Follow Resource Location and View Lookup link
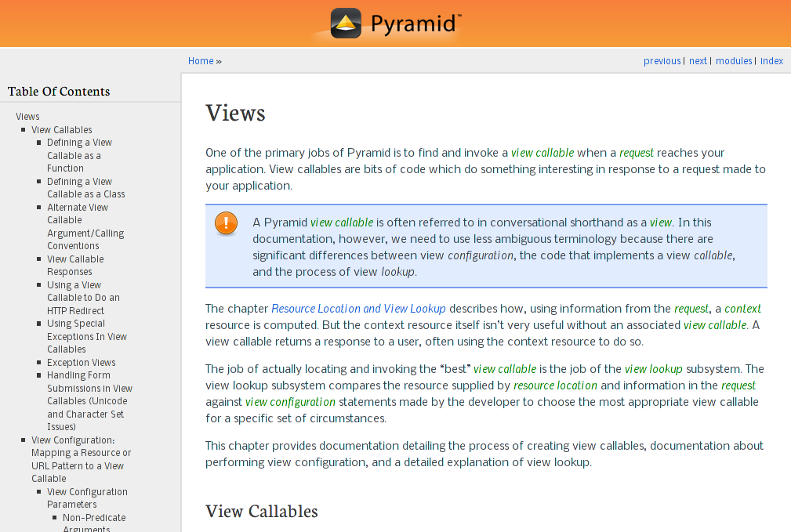This screenshot has height=532, width=791. click(359, 309)
